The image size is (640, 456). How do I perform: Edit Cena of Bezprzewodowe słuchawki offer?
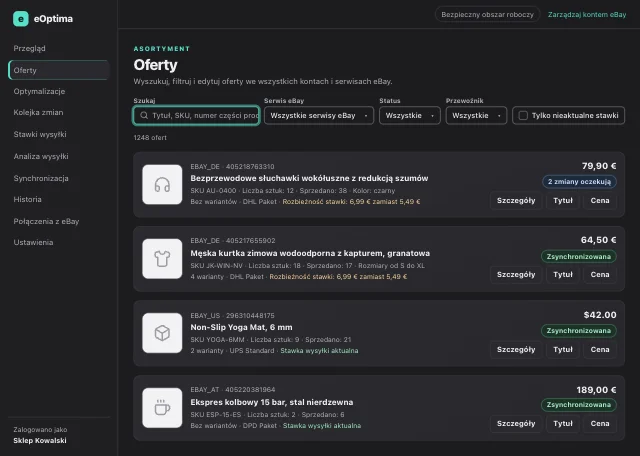coord(600,200)
